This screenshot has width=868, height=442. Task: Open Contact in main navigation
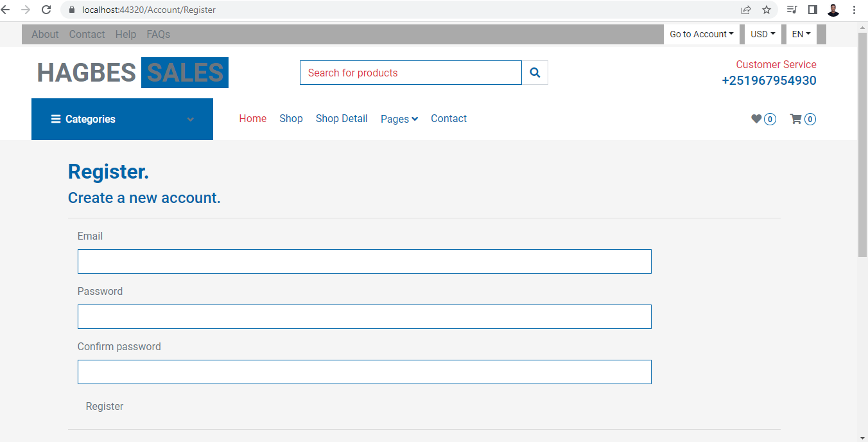tap(449, 119)
